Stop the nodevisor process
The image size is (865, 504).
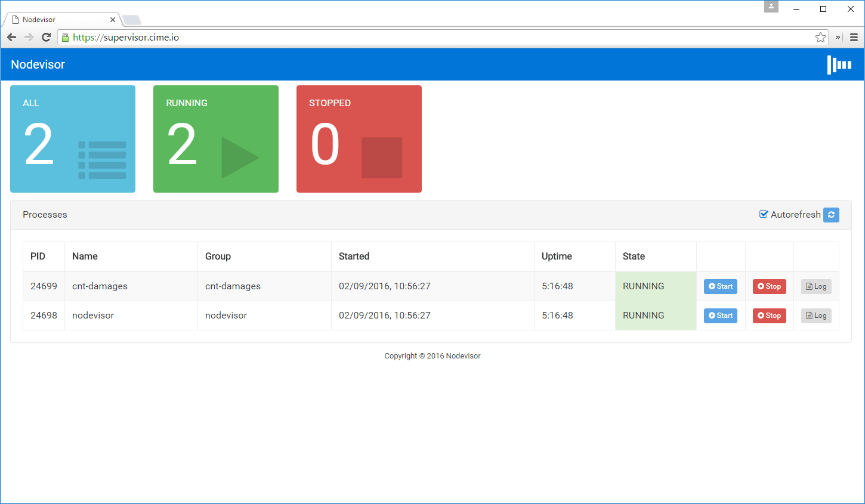(769, 316)
